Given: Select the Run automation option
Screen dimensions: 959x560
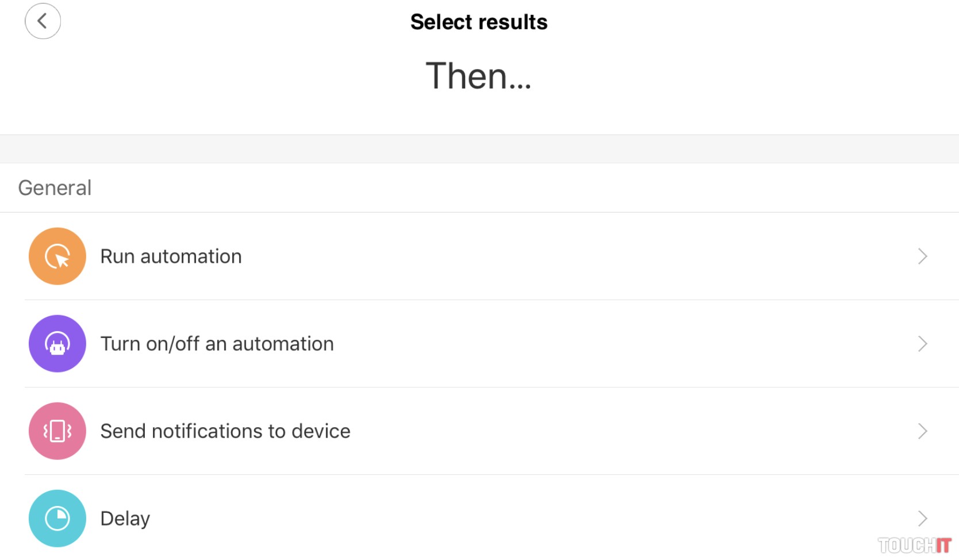Looking at the screenshot, I should click(x=171, y=256).
